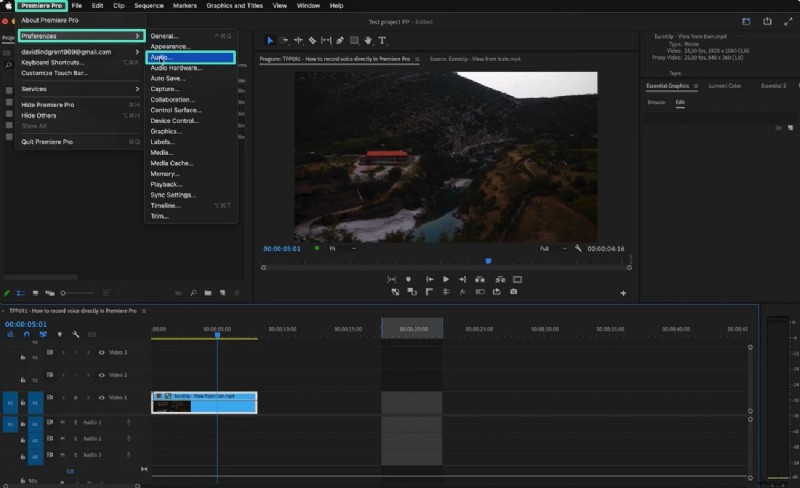Toggle A3 track targeting
This screenshot has height=488, width=800.
tap(35, 456)
